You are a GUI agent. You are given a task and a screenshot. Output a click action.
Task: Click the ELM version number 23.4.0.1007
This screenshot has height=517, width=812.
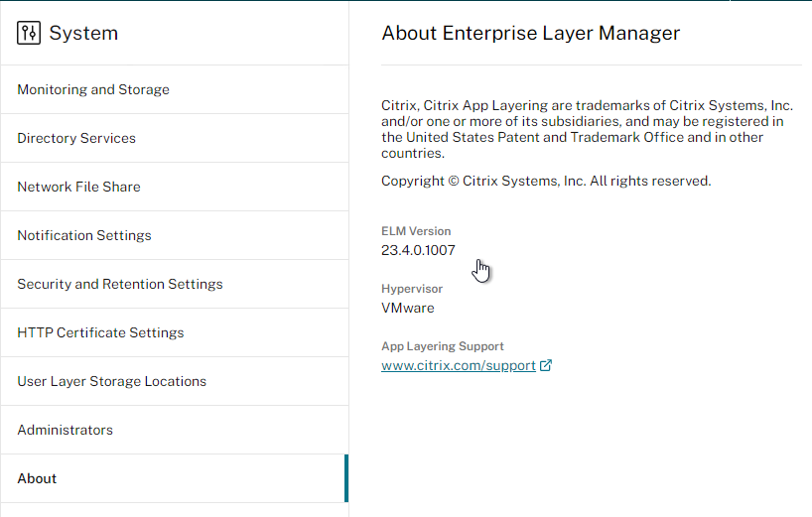(418, 250)
